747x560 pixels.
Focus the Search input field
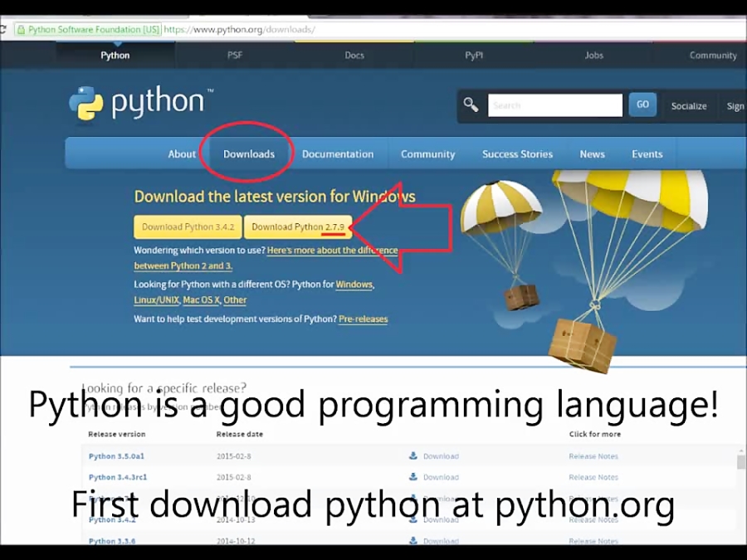555,105
